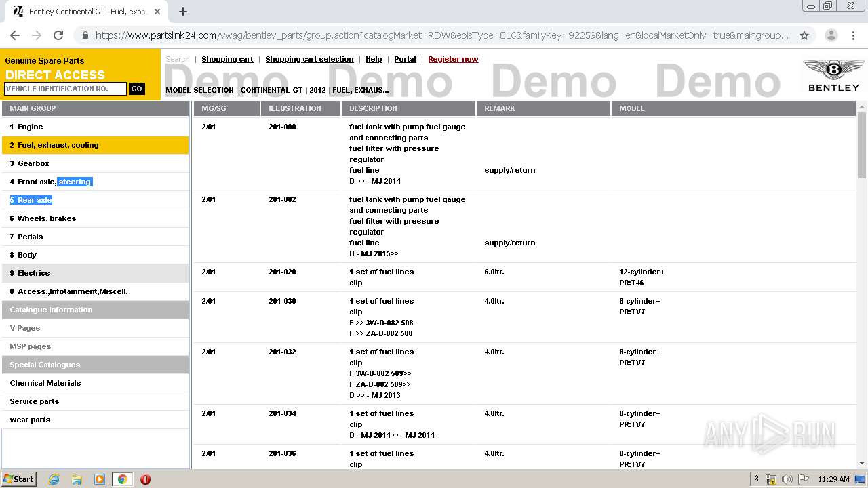Screen dimensions: 868x488
Task: Open illustration 201-034 row
Action: [x=525, y=424]
